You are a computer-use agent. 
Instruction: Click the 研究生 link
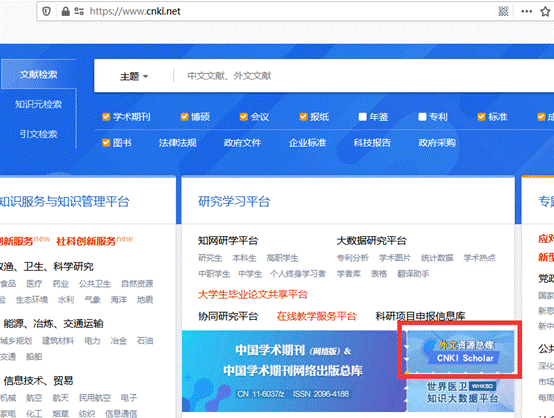pos(210,258)
